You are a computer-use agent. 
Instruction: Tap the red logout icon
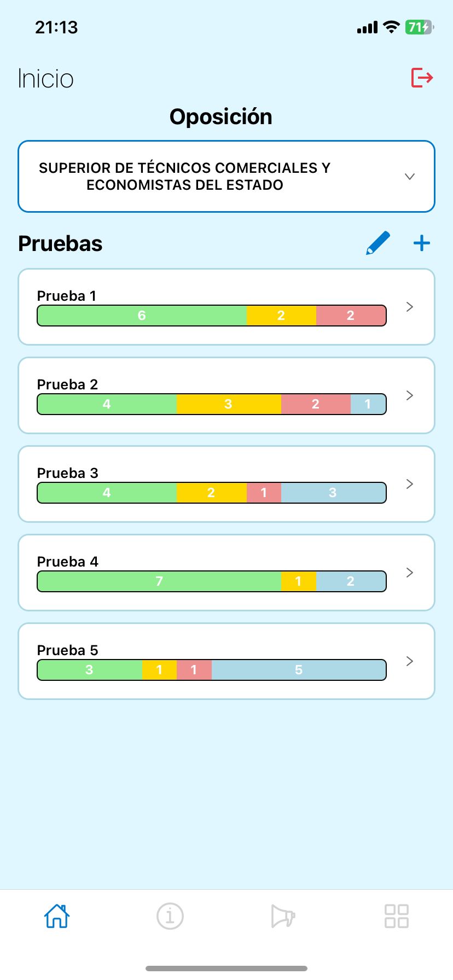(421, 78)
